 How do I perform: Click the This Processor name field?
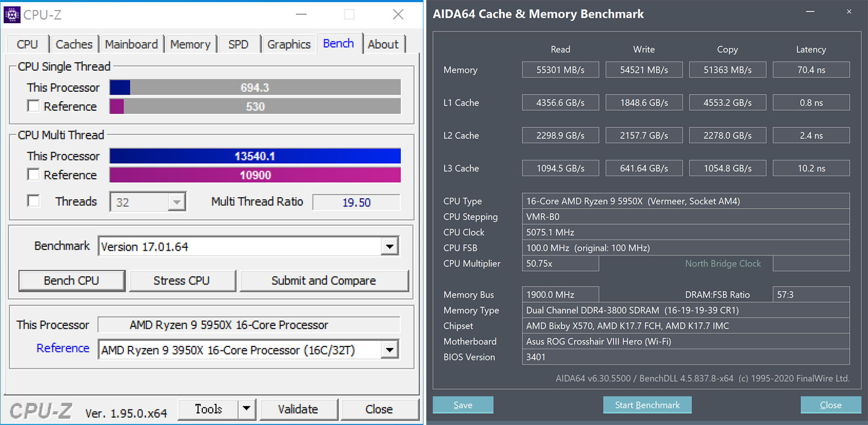pos(249,325)
